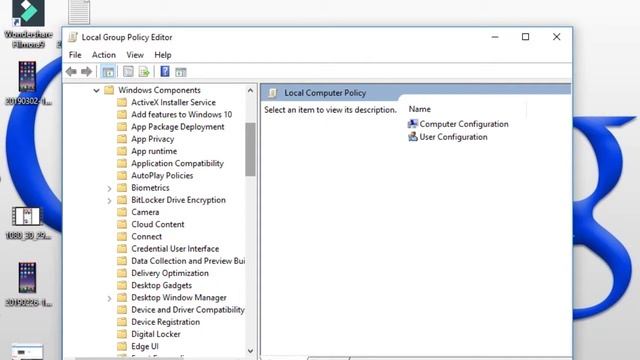
Task: Click the App Privacy folder icon
Action: (122, 139)
